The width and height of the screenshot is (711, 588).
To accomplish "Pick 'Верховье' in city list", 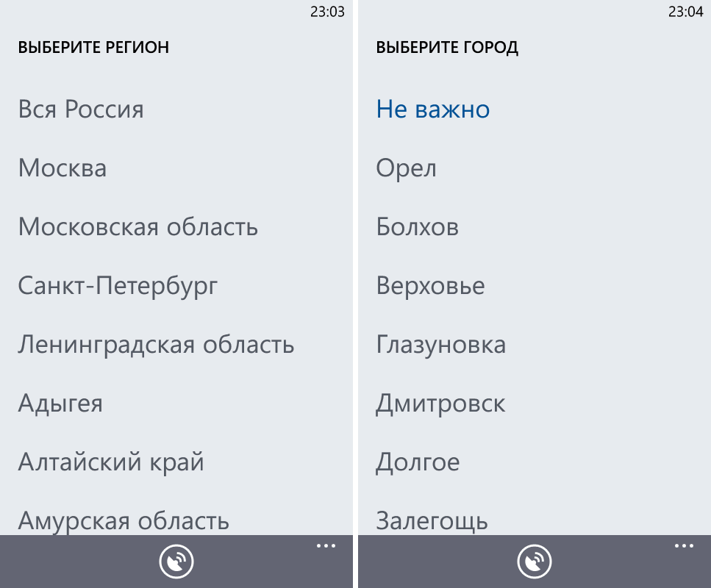I will [x=430, y=286].
